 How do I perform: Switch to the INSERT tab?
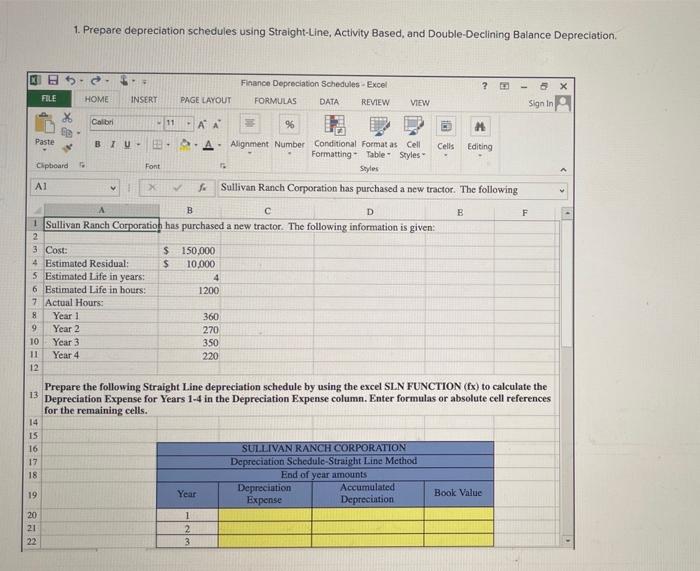pos(144,100)
